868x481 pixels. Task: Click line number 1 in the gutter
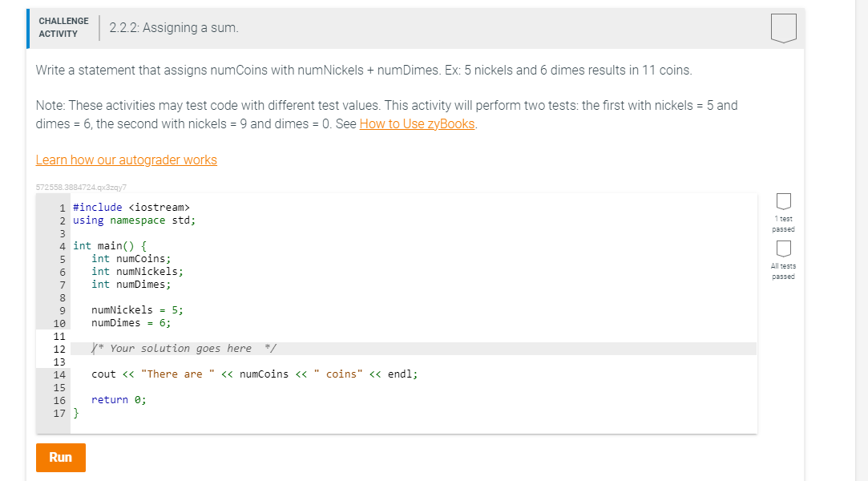pos(62,207)
